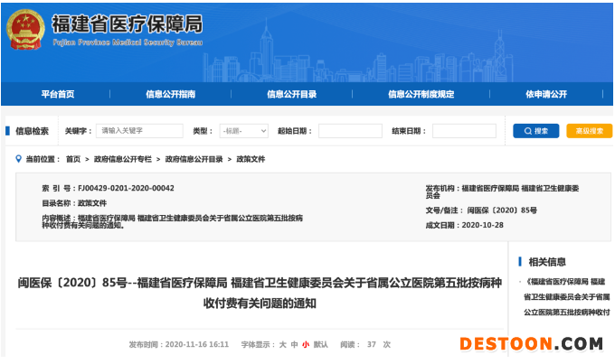This screenshot has height=364, width=615.
Task: Open the related article link under 相关信息
Action: [x=566, y=296]
